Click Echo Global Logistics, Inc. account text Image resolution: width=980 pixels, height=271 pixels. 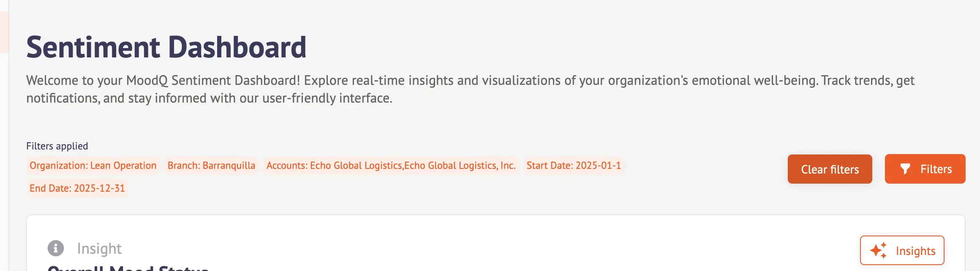460,165
